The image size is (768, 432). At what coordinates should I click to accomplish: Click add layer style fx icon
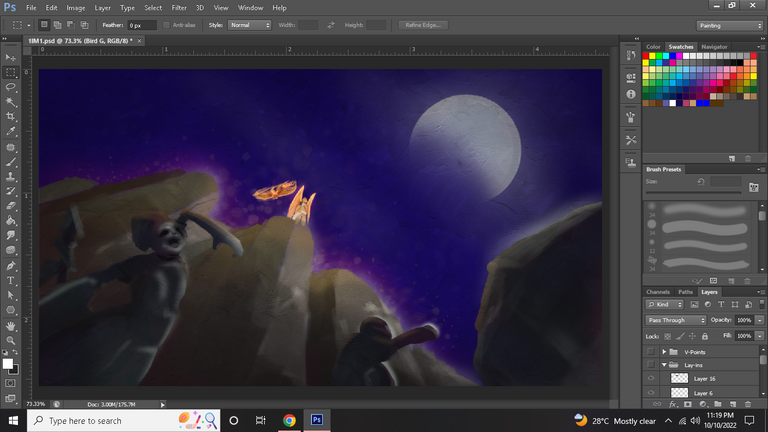point(672,404)
